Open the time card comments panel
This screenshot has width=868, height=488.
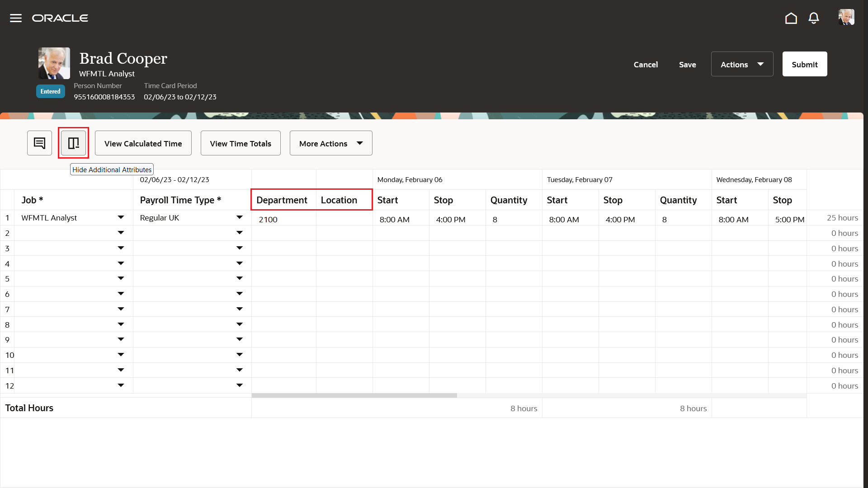[39, 143]
